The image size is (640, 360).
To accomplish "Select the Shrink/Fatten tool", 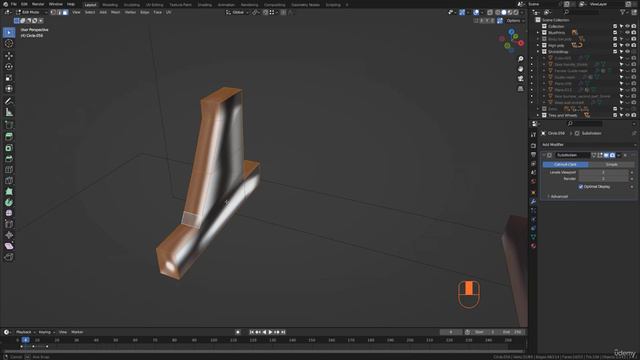I will tap(9, 235).
